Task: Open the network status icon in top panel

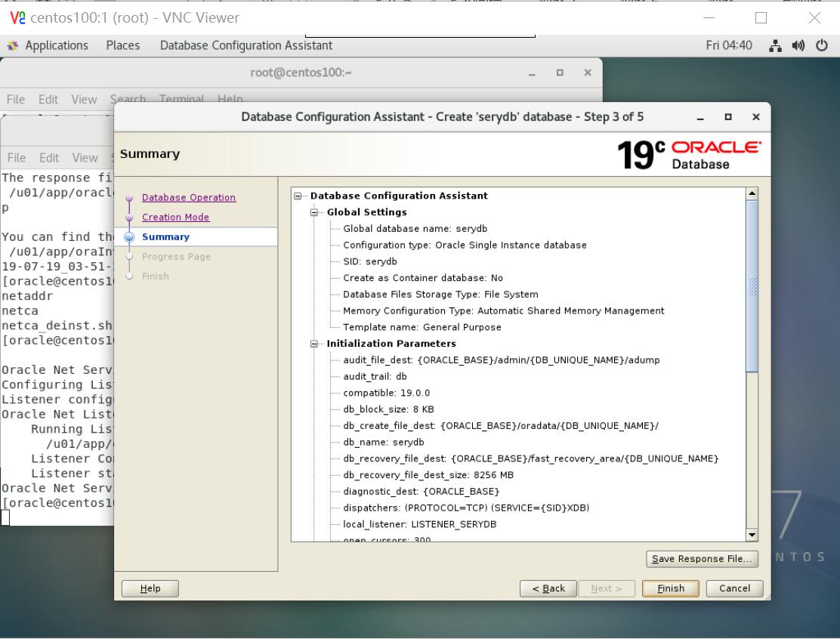Action: click(775, 46)
